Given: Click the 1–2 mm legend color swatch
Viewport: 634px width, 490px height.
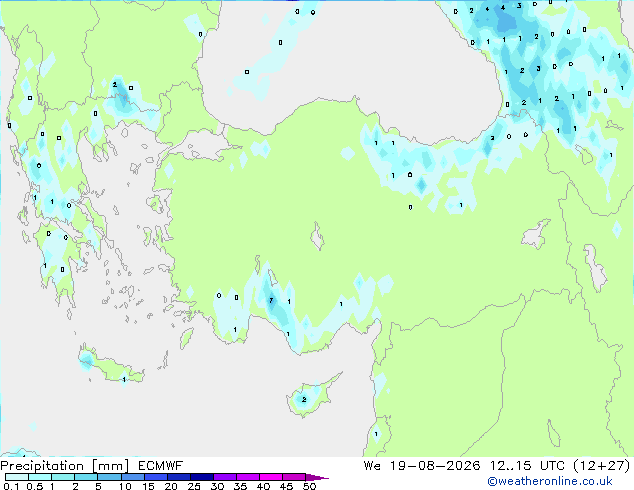Looking at the screenshot, I should point(63,477).
